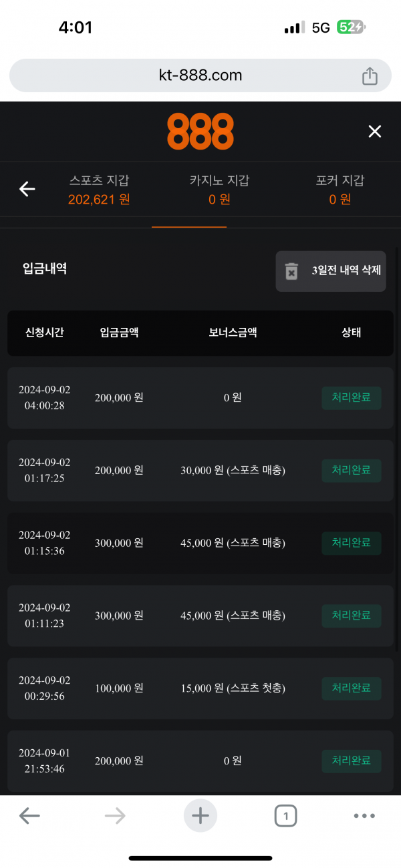Tap the trash icon to delete old history
This screenshot has width=401, height=868.
pos(292,271)
